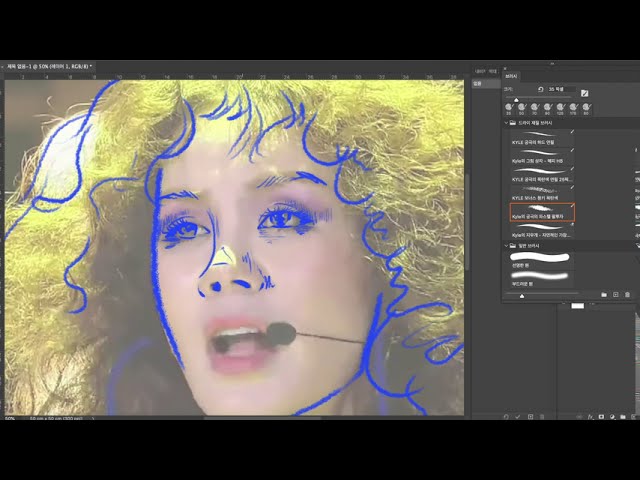Toggle the brush settings panel icon beside size field
This screenshot has height=480, width=640.
tap(584, 93)
